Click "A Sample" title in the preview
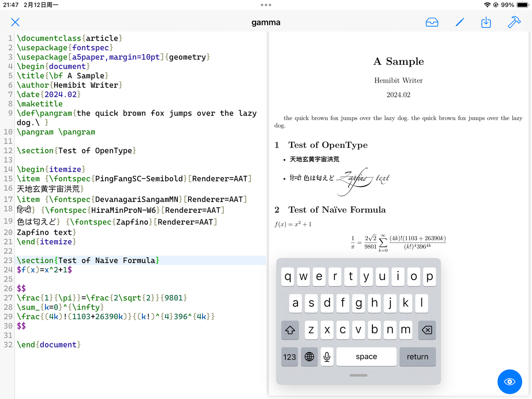Image resolution: width=532 pixels, height=399 pixels. tap(399, 62)
